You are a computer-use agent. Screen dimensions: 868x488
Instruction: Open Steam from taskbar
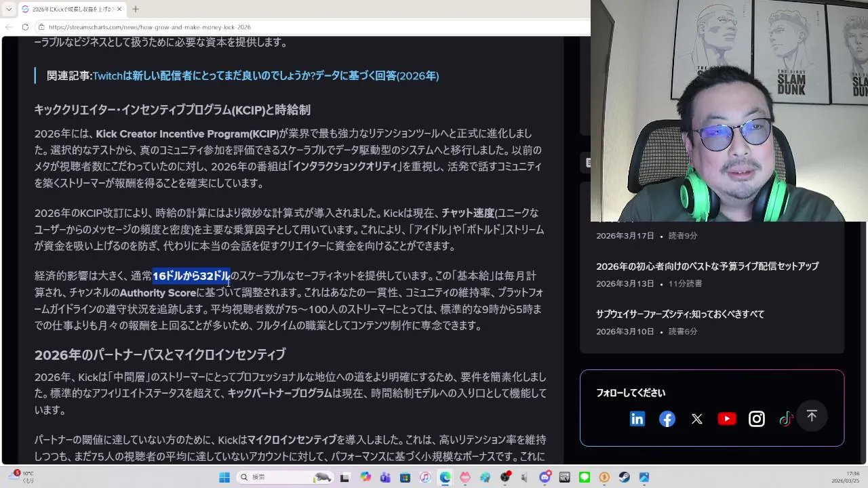pos(625,477)
